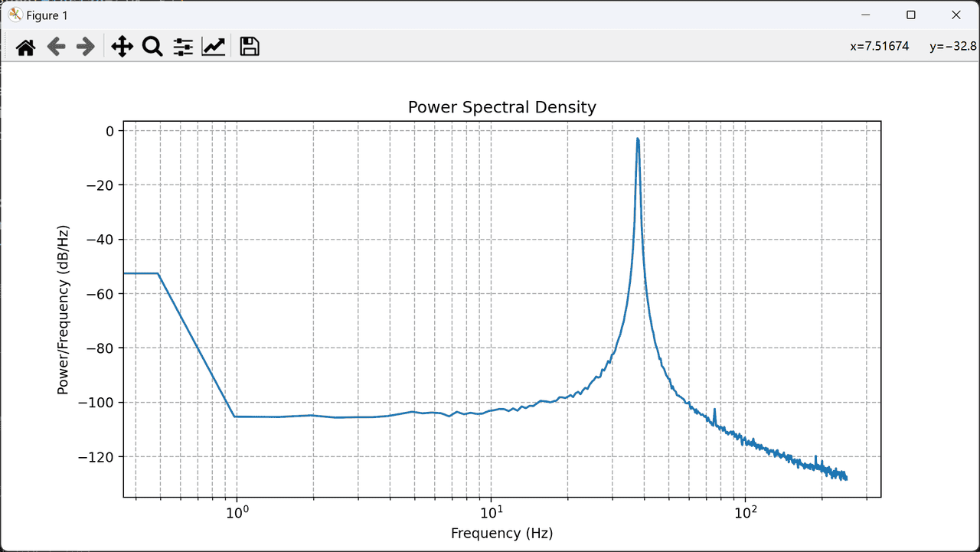
Task: Minimize the Figure 1 window
Action: [866, 15]
